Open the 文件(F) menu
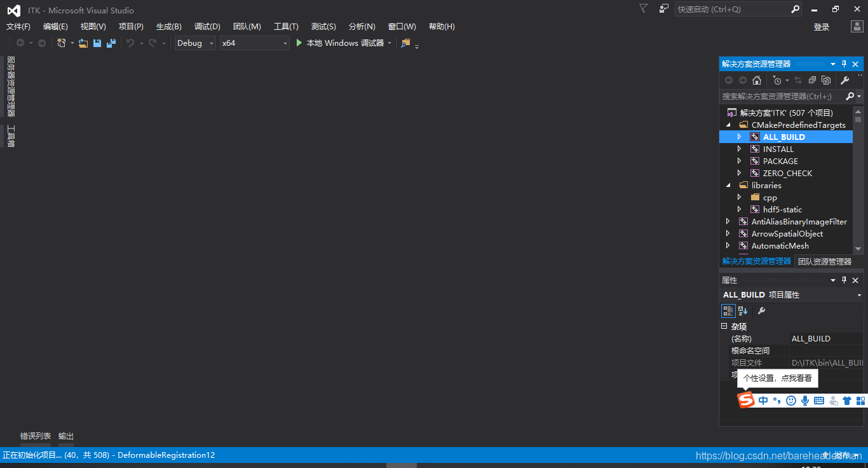This screenshot has height=468, width=868. [x=18, y=27]
